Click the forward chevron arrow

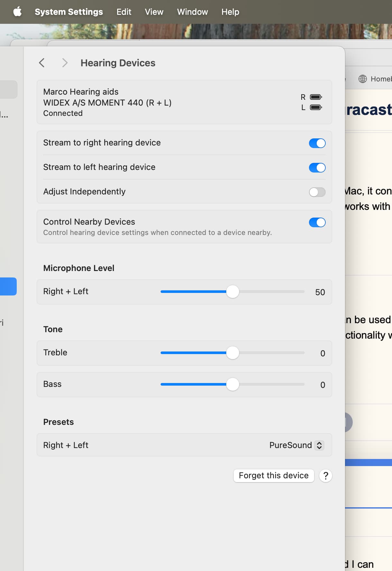pyautogui.click(x=65, y=63)
